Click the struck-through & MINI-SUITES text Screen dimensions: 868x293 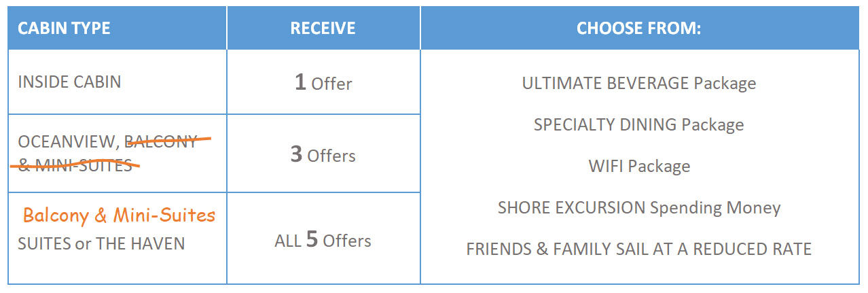pyautogui.click(x=75, y=165)
